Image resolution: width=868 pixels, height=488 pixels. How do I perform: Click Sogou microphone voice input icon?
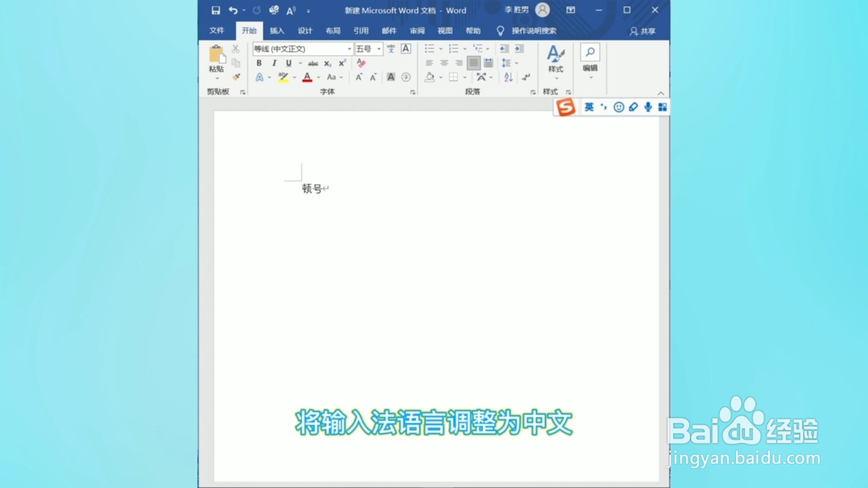(648, 107)
